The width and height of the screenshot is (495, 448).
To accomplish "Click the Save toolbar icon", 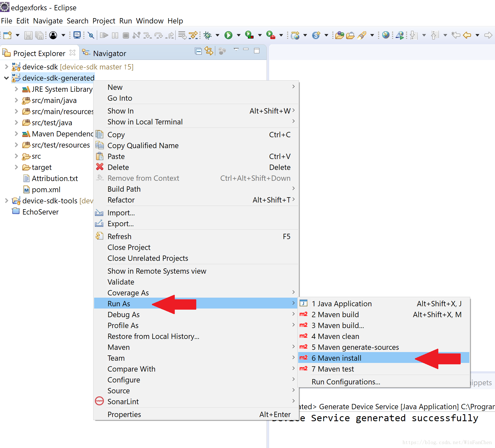I will (28, 35).
